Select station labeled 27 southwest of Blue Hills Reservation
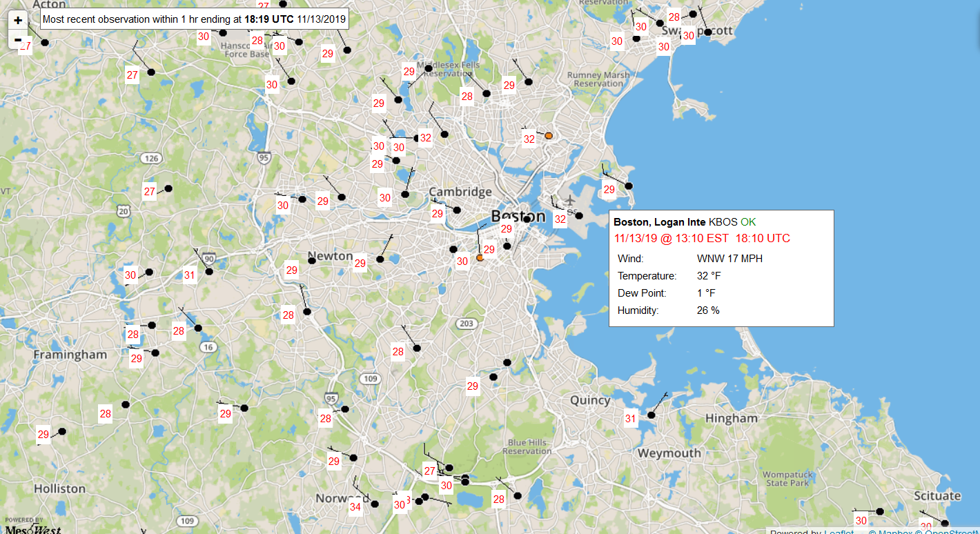The image size is (980, 534). pos(449,468)
